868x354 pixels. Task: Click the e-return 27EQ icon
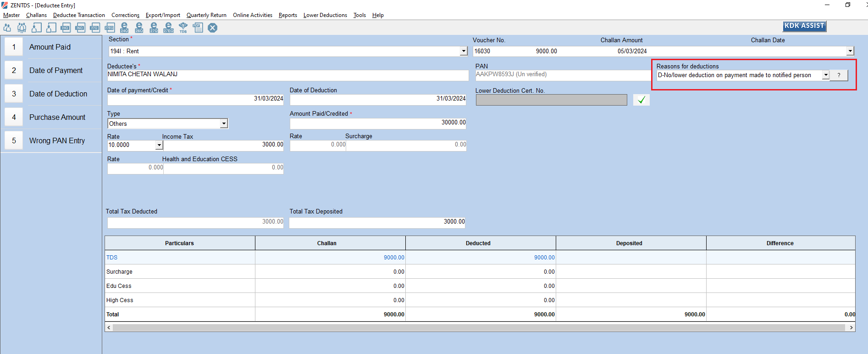pyautogui.click(x=168, y=28)
